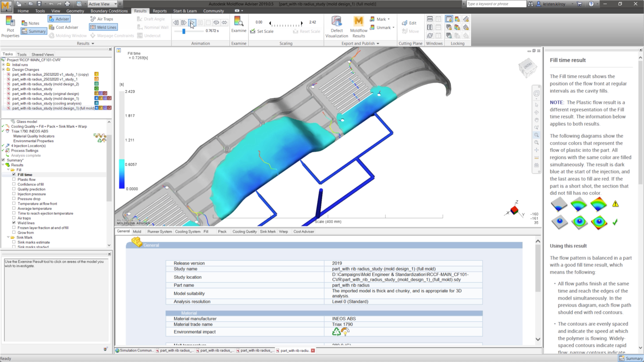Activate the Air Traps result tool
The height and width of the screenshot is (362, 644).
pos(102,19)
